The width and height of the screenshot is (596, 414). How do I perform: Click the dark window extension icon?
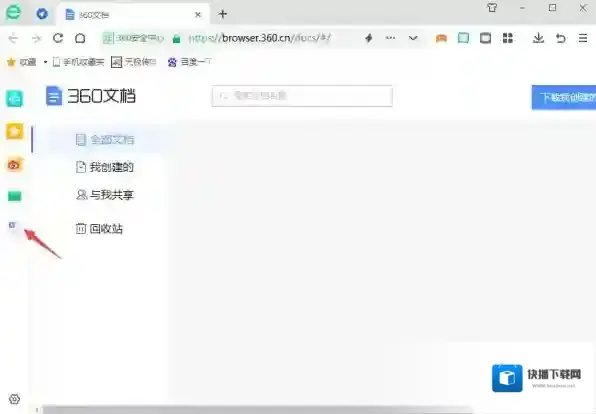pyautogui.click(x=485, y=38)
